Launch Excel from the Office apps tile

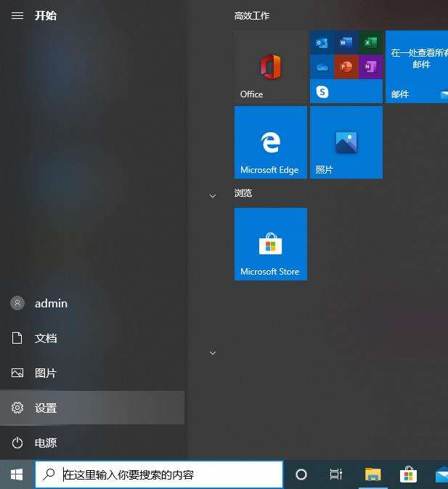click(x=370, y=42)
